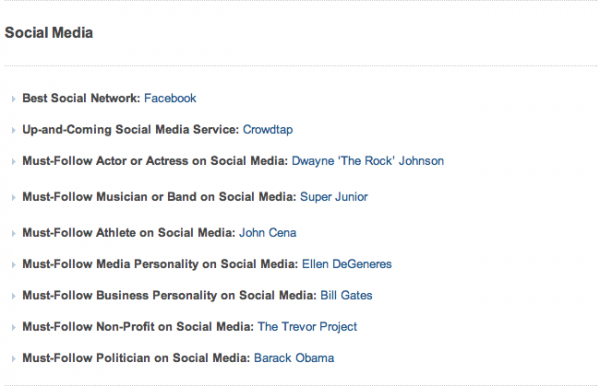The height and width of the screenshot is (386, 600).
Task: Click the bold 'Best Social Network:' label
Action: pos(82,98)
